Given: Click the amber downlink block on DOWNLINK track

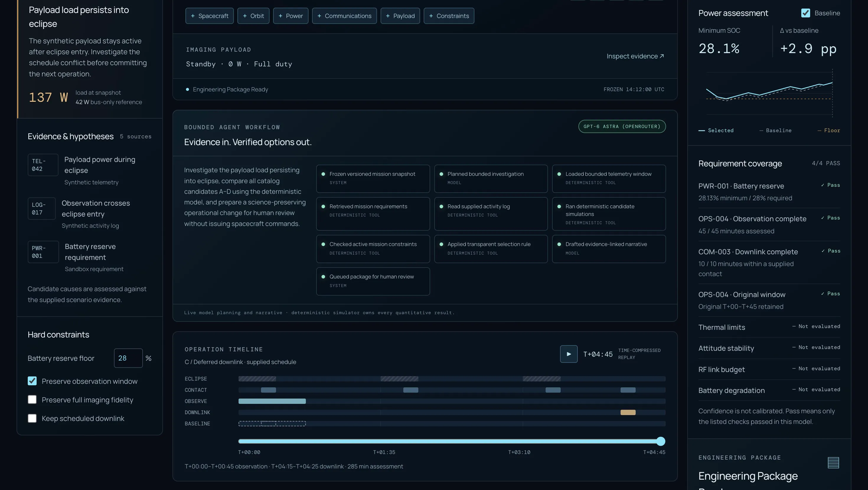Looking at the screenshot, I should pyautogui.click(x=628, y=412).
